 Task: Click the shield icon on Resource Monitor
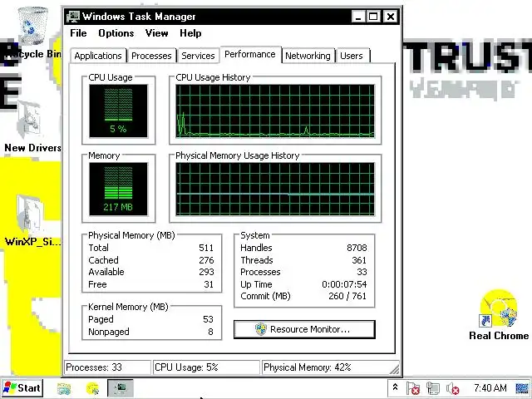[260, 329]
